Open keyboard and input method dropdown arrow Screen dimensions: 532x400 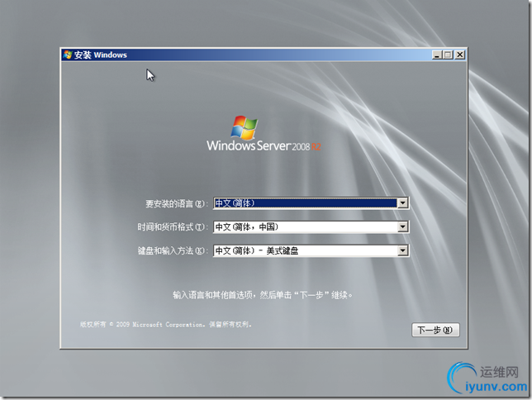tap(402, 250)
